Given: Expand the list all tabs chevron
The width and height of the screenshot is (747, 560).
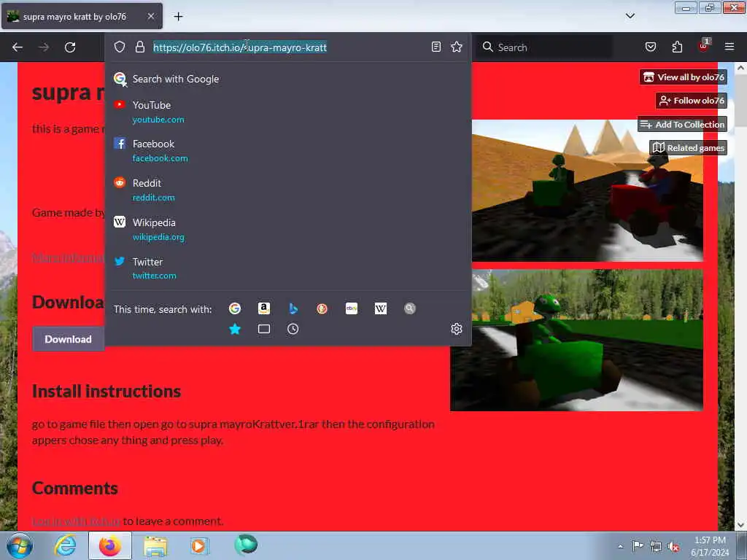Looking at the screenshot, I should (x=630, y=16).
